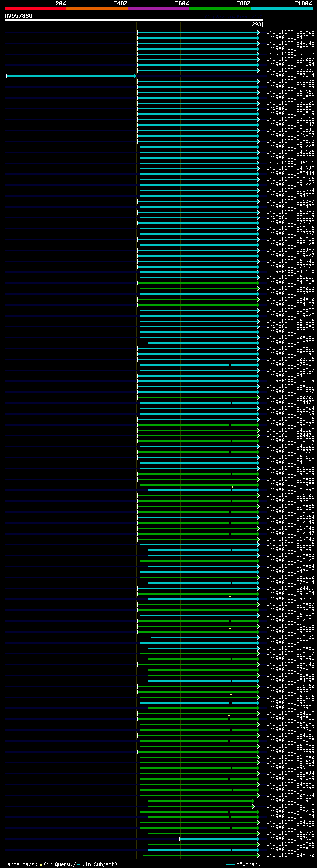Select the UniRef100_Q2HPG7 label
This screenshot has height=868, width=317.
tap(290, 392)
